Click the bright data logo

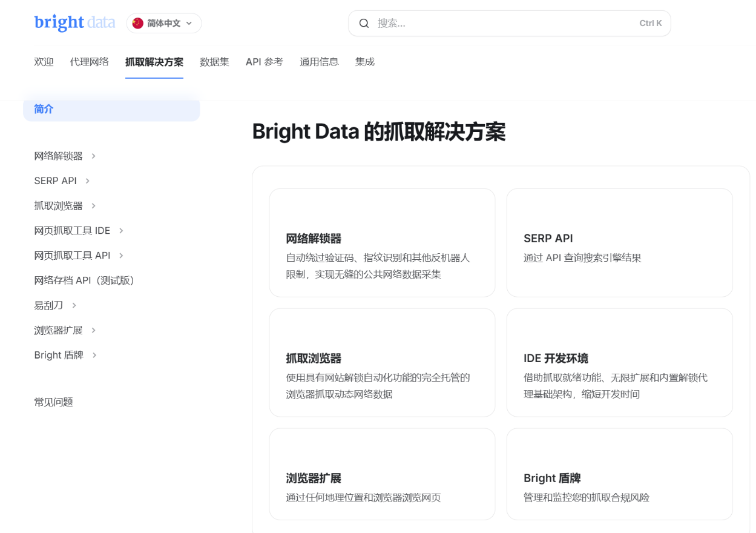(74, 22)
